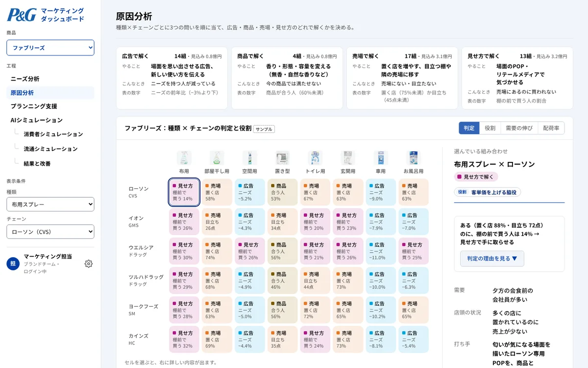Select ツルハドラッグ トイレ用 cell 目立ち 44点
This screenshot has width=588, height=368.
click(316, 281)
